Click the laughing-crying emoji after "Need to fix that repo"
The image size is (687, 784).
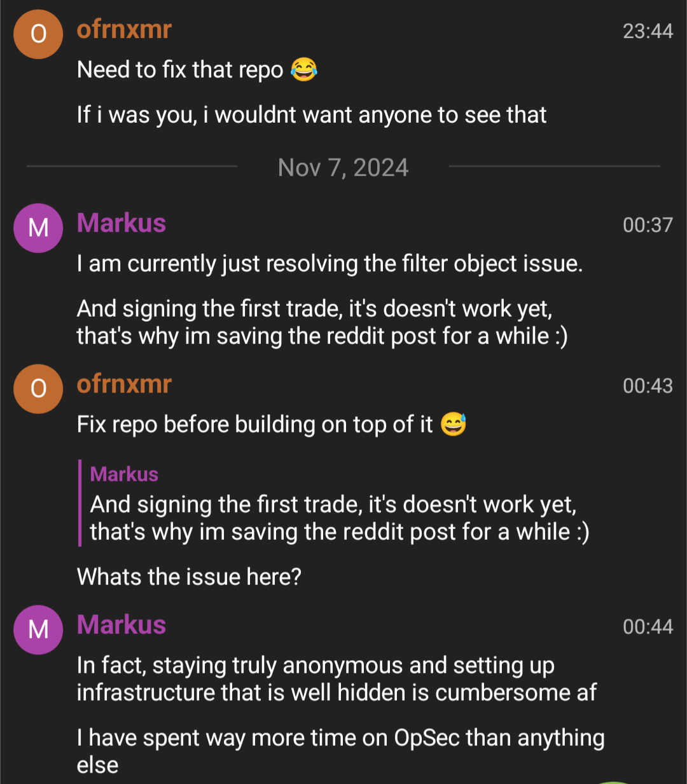[x=304, y=69]
